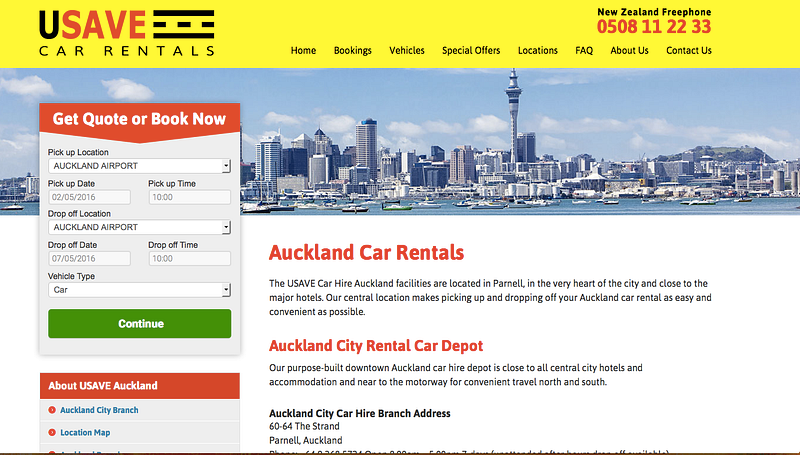This screenshot has width=800, height=455.
Task: Click the New Zealand Freephone label
Action: 654,12
